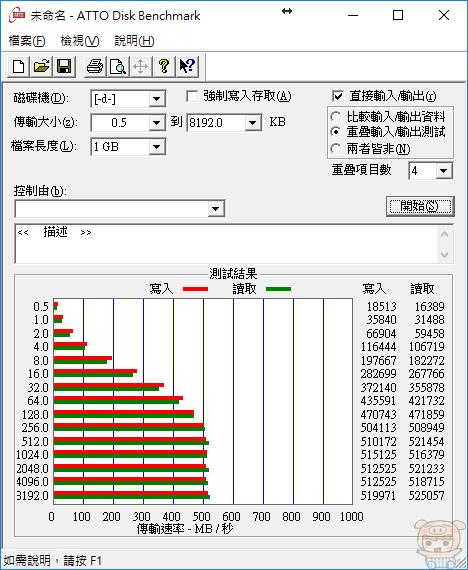Click read value 525057 in last row

point(427,495)
